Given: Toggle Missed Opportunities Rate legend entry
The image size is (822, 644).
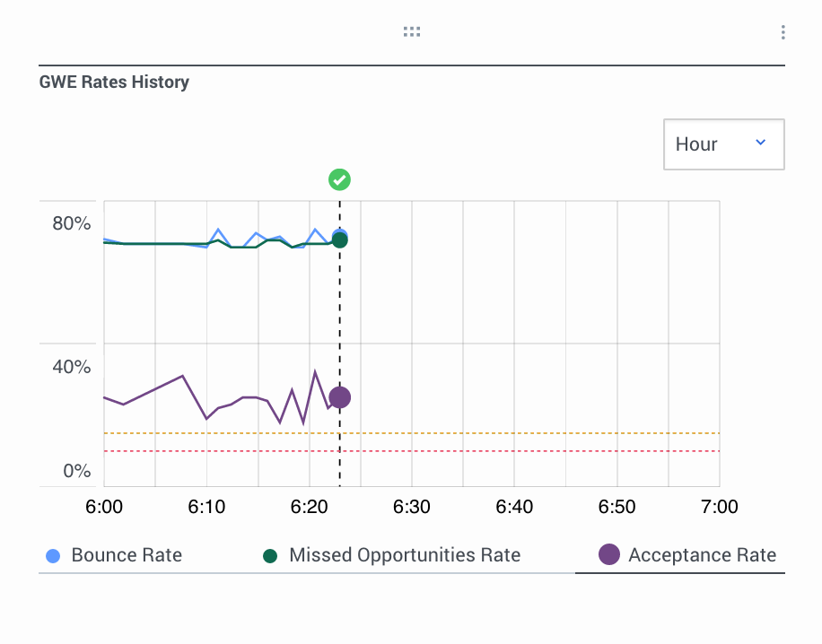Looking at the screenshot, I should [x=404, y=555].
